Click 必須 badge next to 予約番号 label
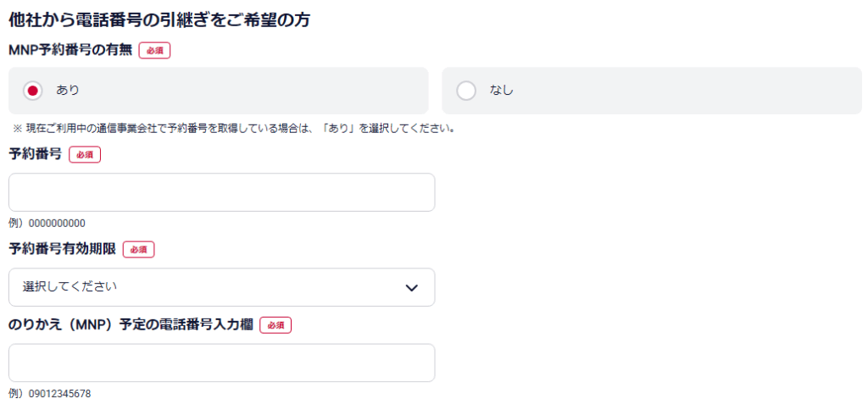 pyautogui.click(x=85, y=155)
